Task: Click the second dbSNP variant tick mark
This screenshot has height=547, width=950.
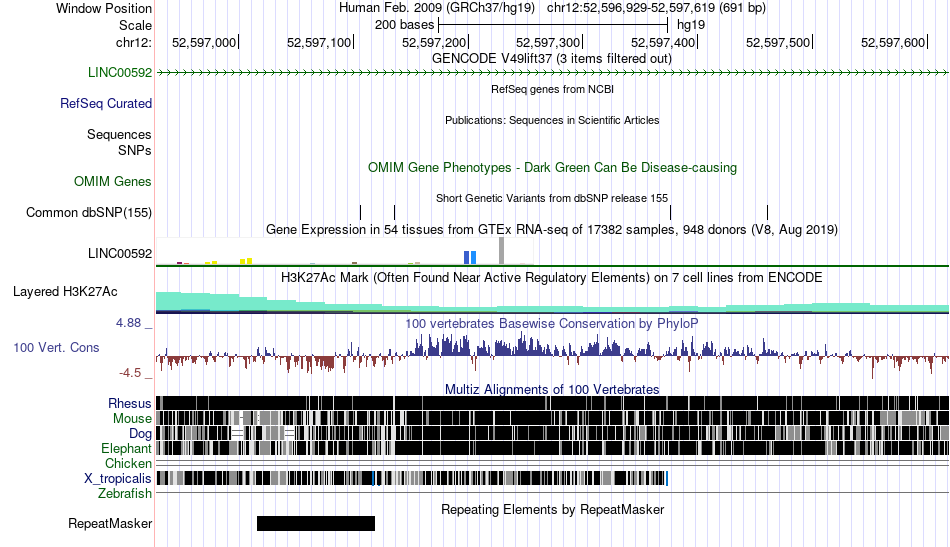Action: tap(394, 212)
